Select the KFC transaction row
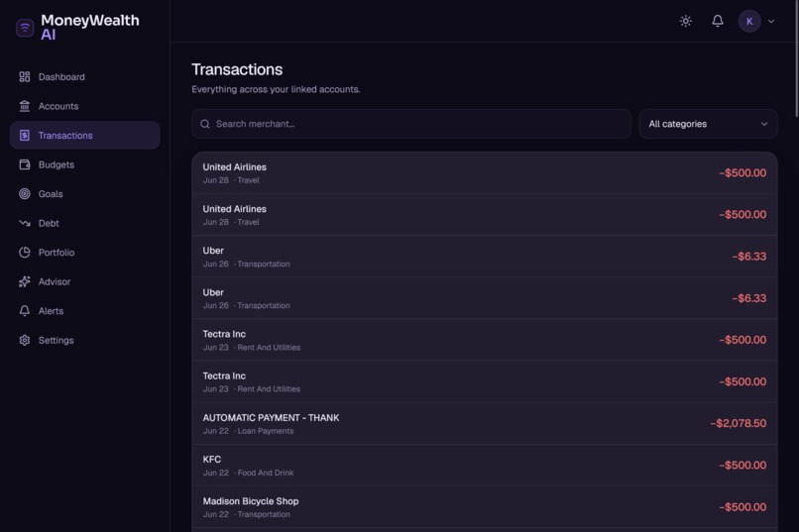Viewport: 799px width, 532px height. 484,466
